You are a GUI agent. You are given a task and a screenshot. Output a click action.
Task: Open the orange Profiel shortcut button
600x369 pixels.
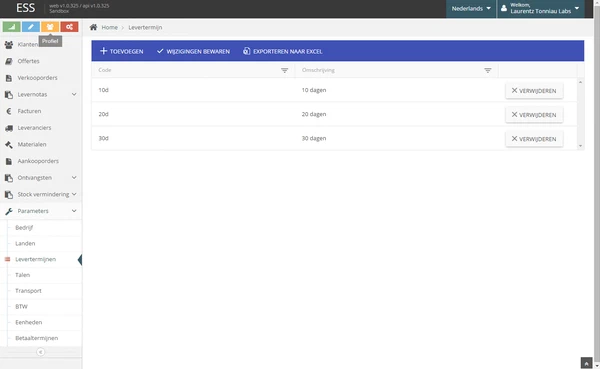50,27
